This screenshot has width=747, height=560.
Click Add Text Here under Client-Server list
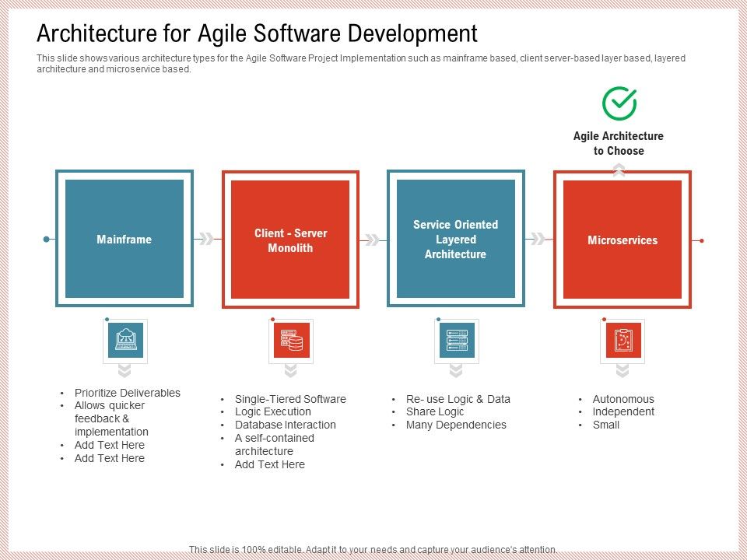click(270, 464)
